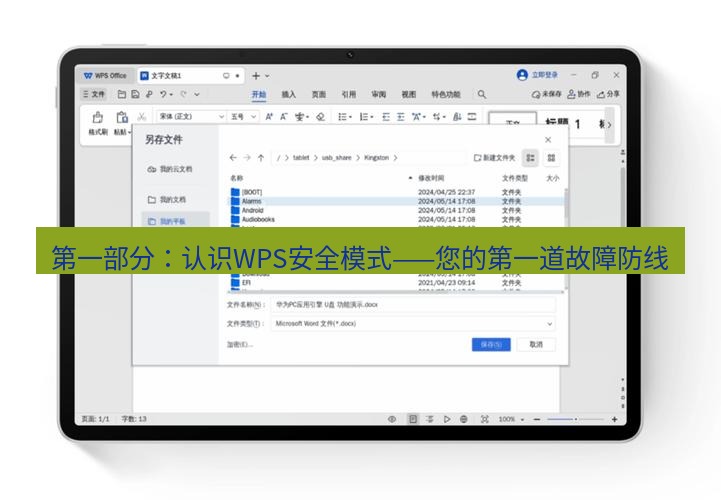Select the [BOOT] folder row

(395, 192)
